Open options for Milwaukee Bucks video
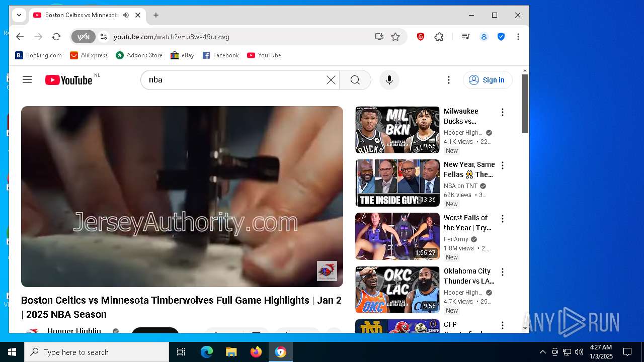The image size is (644, 362). [502, 112]
